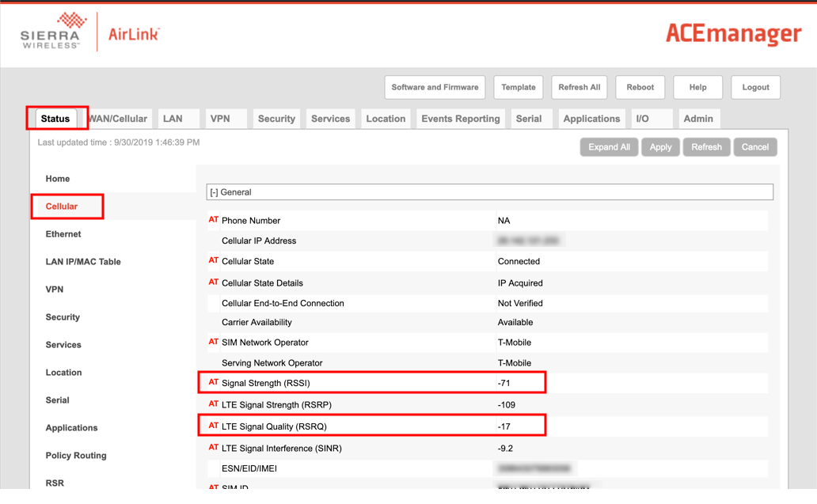Click the Last updated time text

(x=119, y=142)
